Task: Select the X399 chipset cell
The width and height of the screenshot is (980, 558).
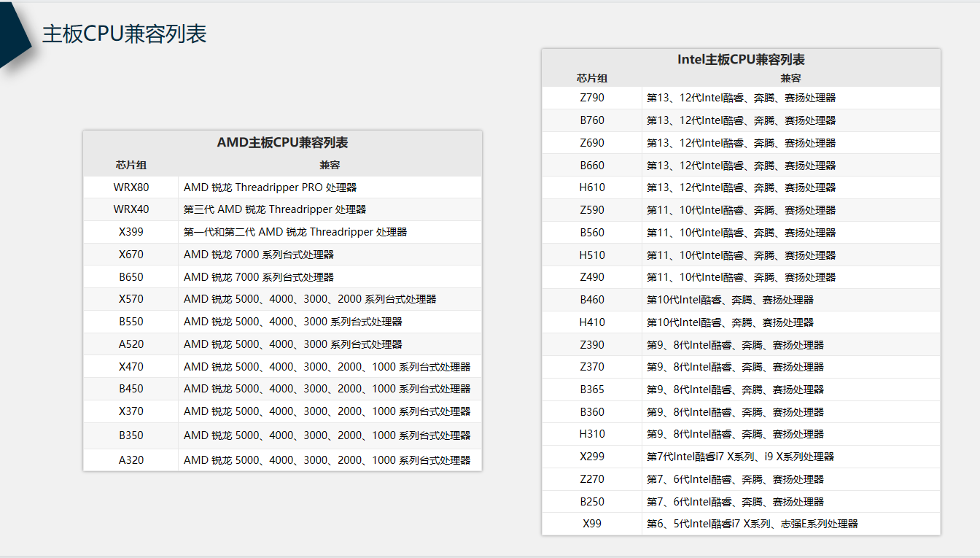Action: tap(131, 232)
